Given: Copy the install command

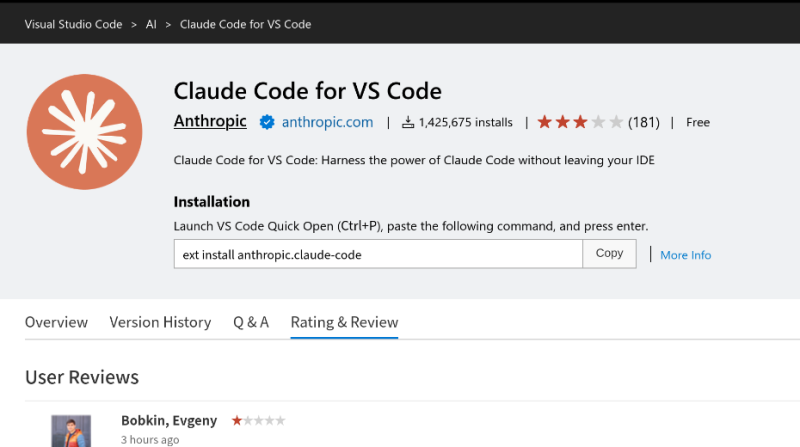Looking at the screenshot, I should click(609, 254).
